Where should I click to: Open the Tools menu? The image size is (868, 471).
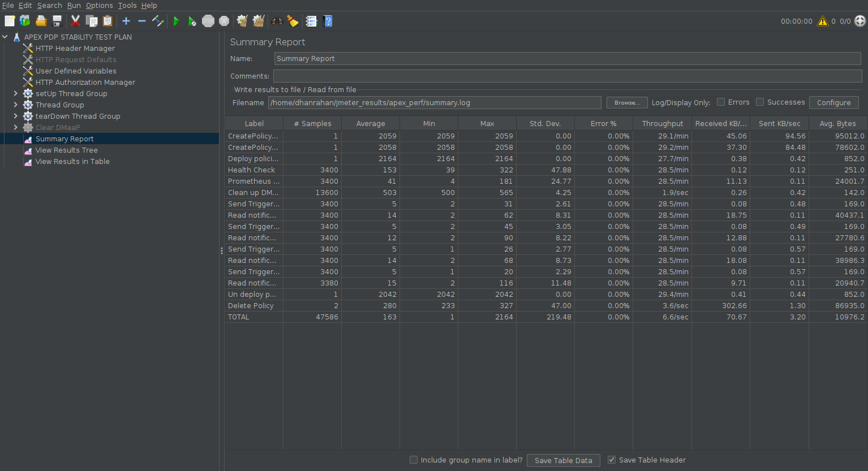coord(127,5)
